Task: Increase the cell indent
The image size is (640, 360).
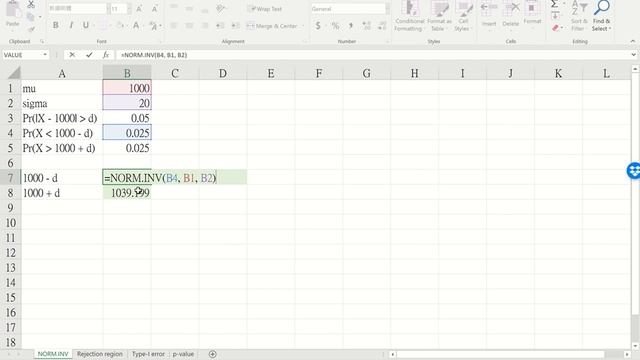Action: coord(236,26)
